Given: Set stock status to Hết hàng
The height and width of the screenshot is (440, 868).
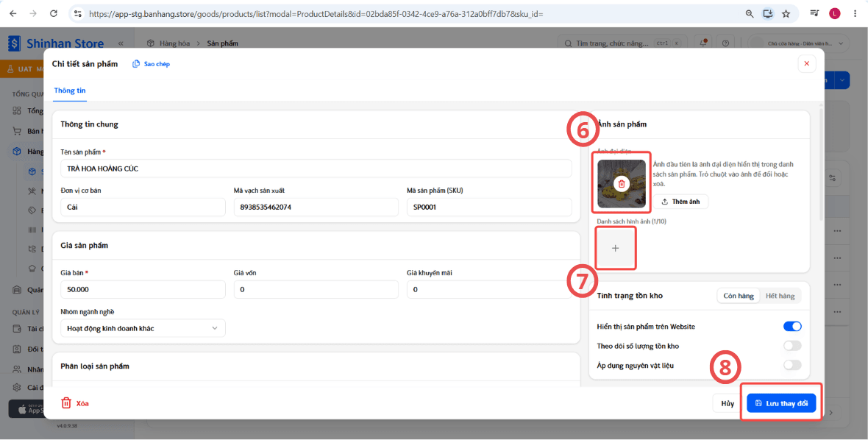Looking at the screenshot, I should click(780, 296).
